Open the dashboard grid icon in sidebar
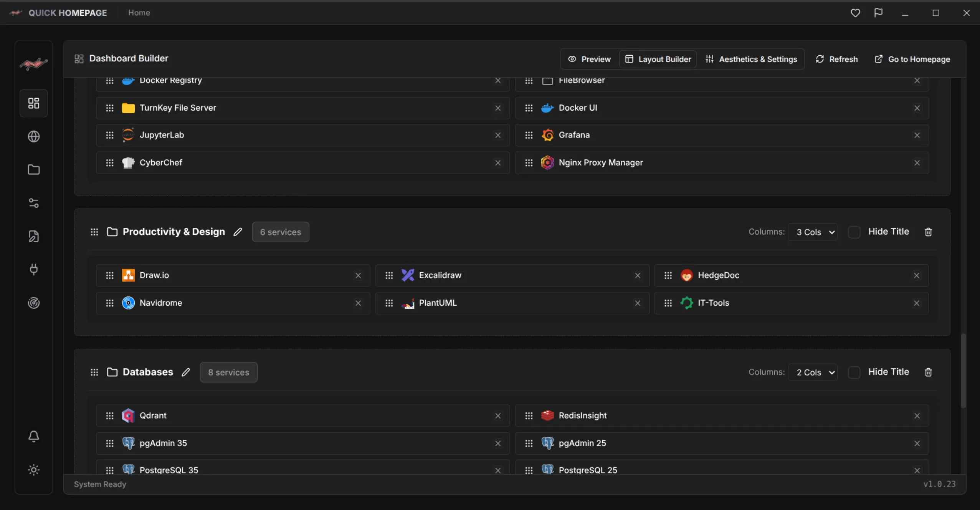 (34, 103)
